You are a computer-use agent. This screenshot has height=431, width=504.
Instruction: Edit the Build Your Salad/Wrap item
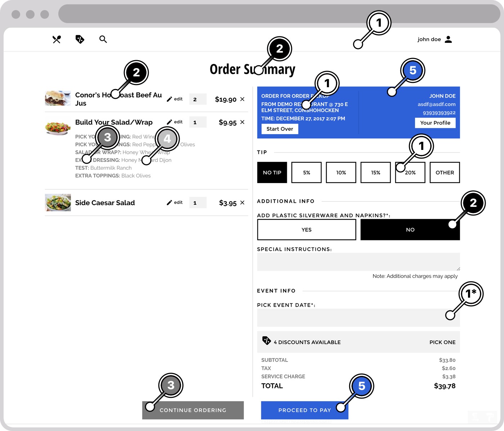175,122
